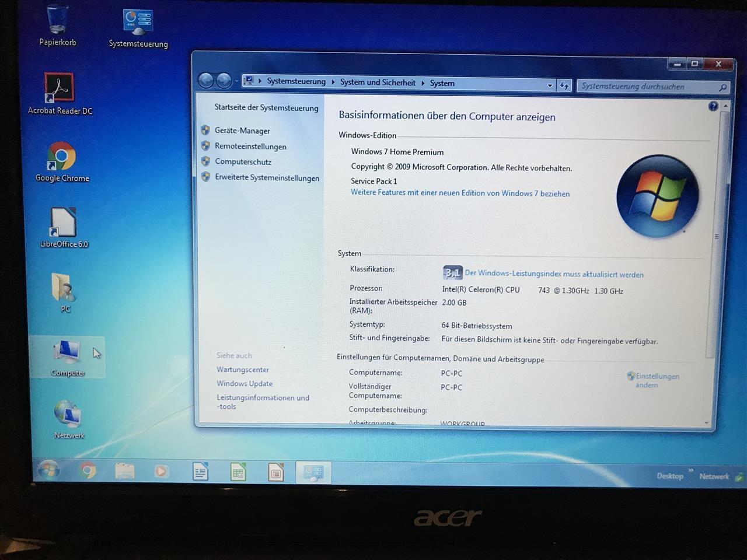Open LibreOffice Impress taskbar icon
Image resolution: width=747 pixels, height=560 pixels.
[275, 472]
